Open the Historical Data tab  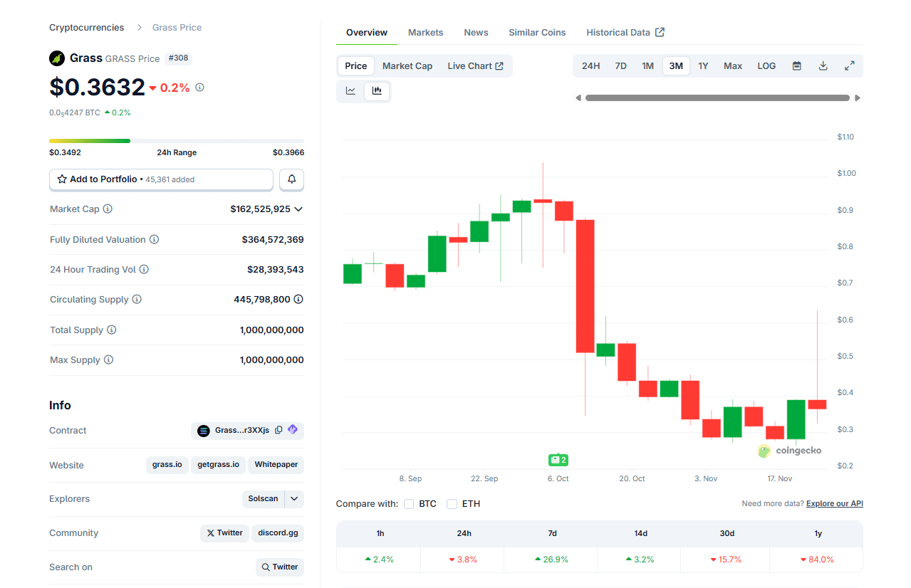[618, 32]
